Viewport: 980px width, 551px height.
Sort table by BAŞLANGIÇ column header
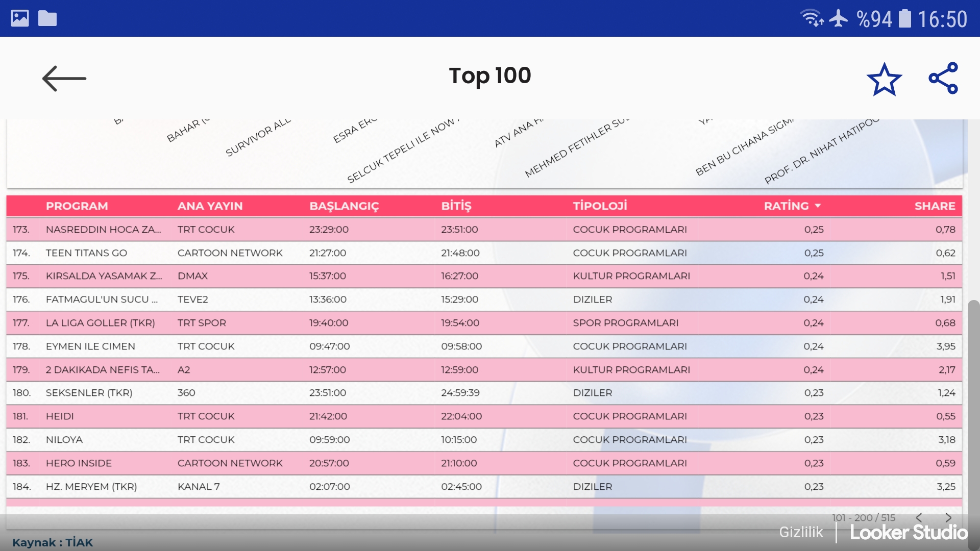click(344, 206)
